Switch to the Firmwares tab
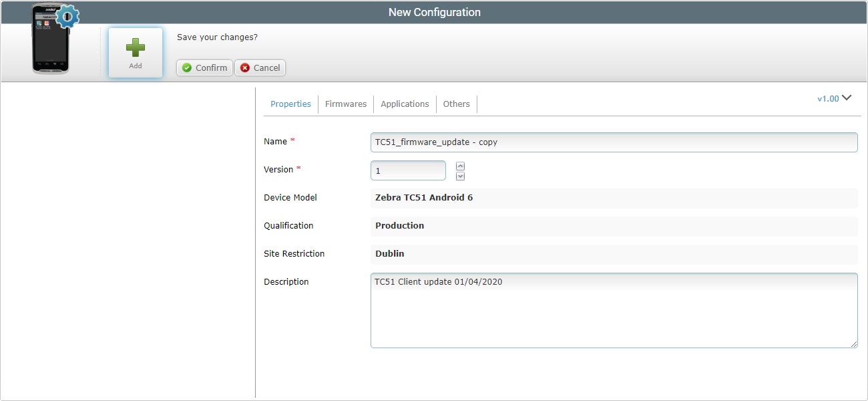 click(345, 104)
